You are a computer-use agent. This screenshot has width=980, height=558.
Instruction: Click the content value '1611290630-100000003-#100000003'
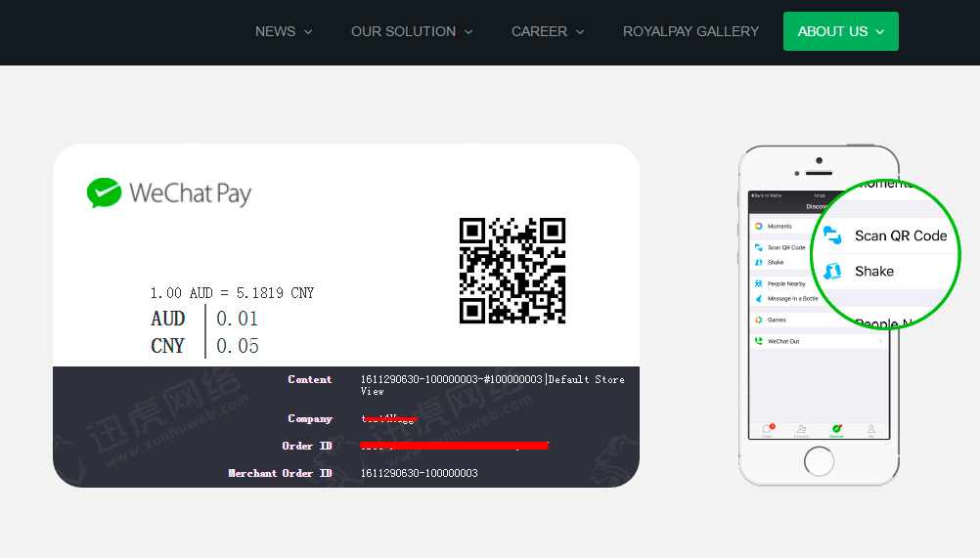451,379
